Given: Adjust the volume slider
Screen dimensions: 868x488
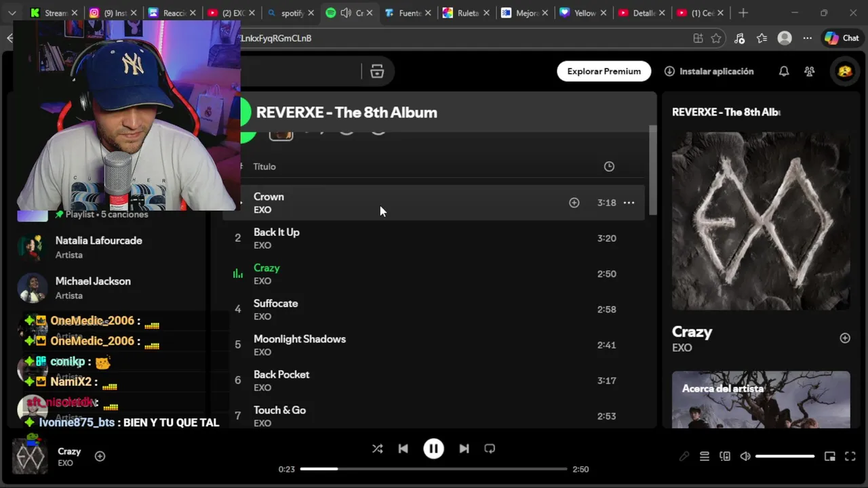Looking at the screenshot, I should pos(785,456).
